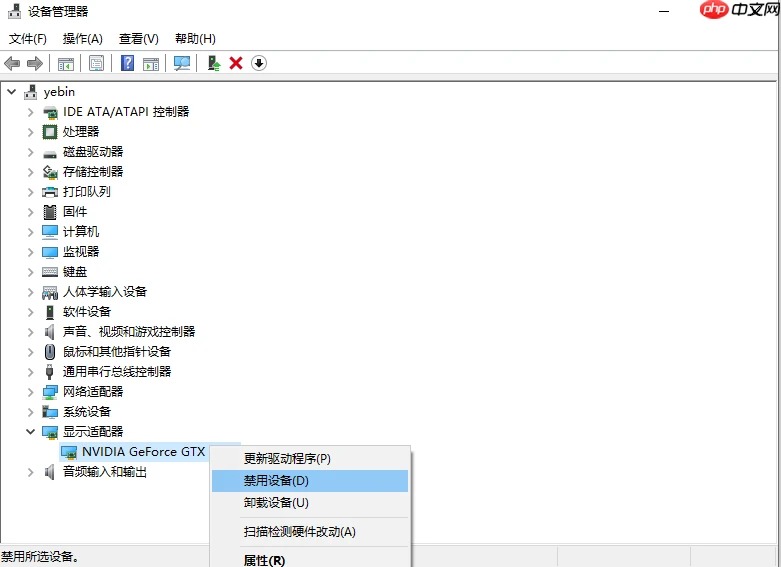The image size is (781, 567).
Task: Click the USB controllers (通用串行总线控制器) icon
Action: click(x=49, y=372)
